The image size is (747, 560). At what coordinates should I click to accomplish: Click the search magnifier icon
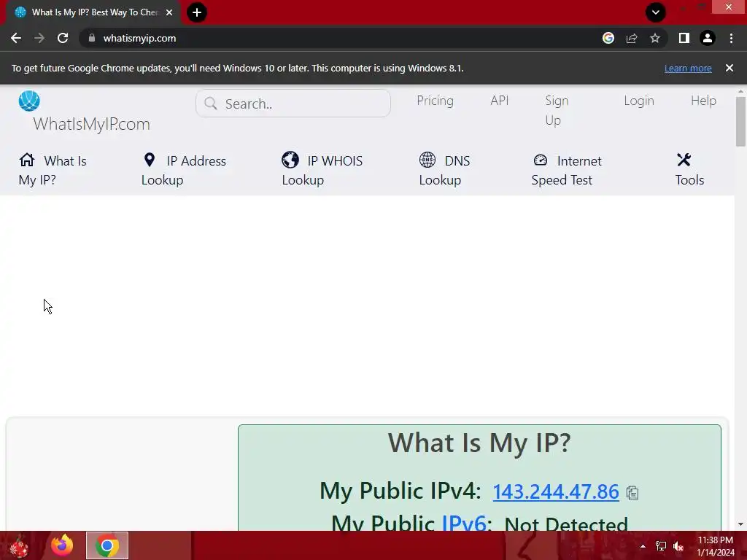point(211,104)
